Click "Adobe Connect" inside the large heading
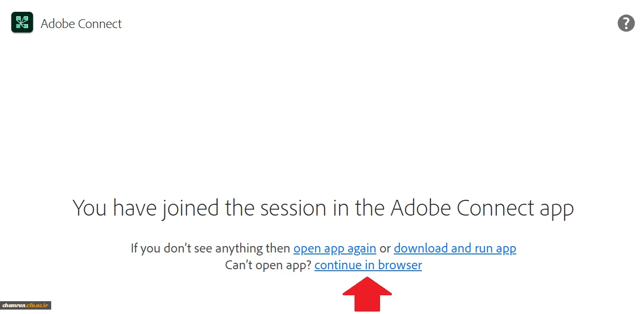Image resolution: width=644 pixels, height=314 pixels. [461, 208]
